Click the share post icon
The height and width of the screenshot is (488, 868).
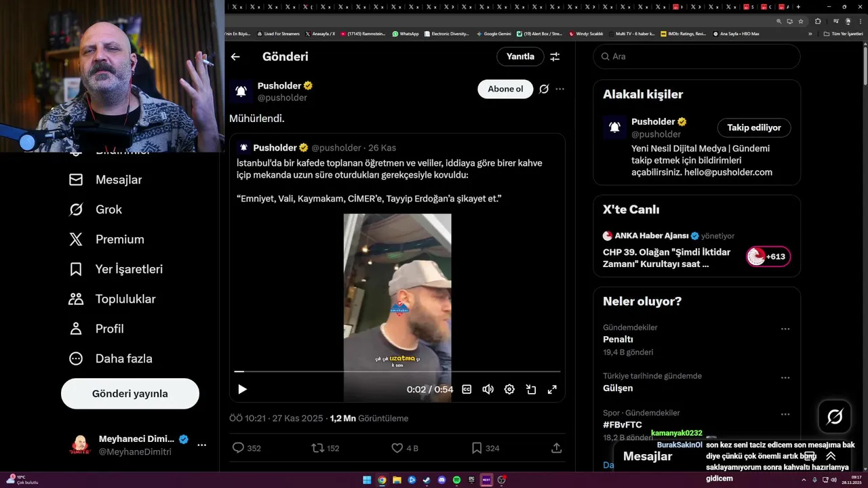point(556,448)
